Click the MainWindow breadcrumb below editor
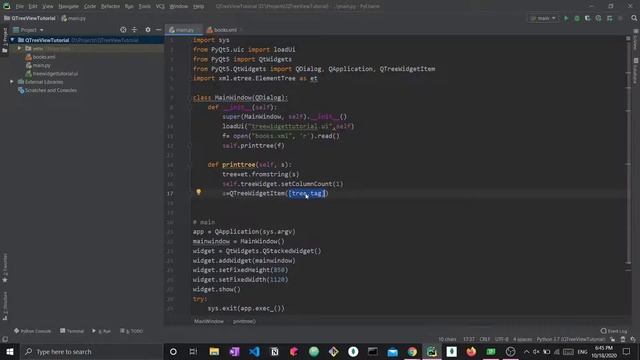640x360 pixels. 209,321
